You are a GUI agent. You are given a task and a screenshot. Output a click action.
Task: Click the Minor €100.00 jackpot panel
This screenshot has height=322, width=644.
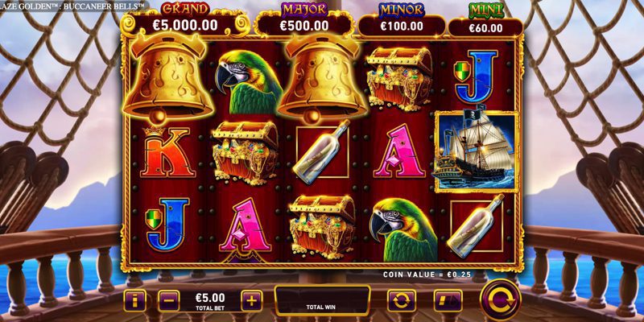pos(402,22)
